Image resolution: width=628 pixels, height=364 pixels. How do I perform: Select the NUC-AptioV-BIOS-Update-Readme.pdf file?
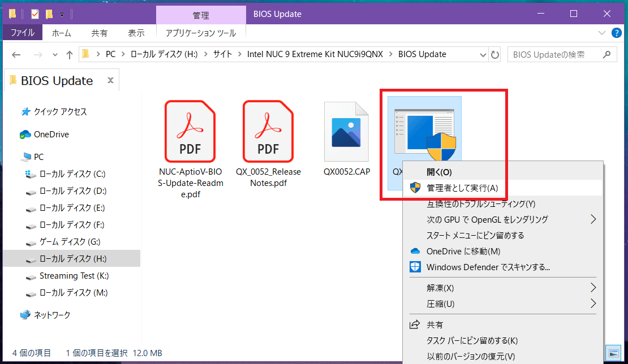190,150
